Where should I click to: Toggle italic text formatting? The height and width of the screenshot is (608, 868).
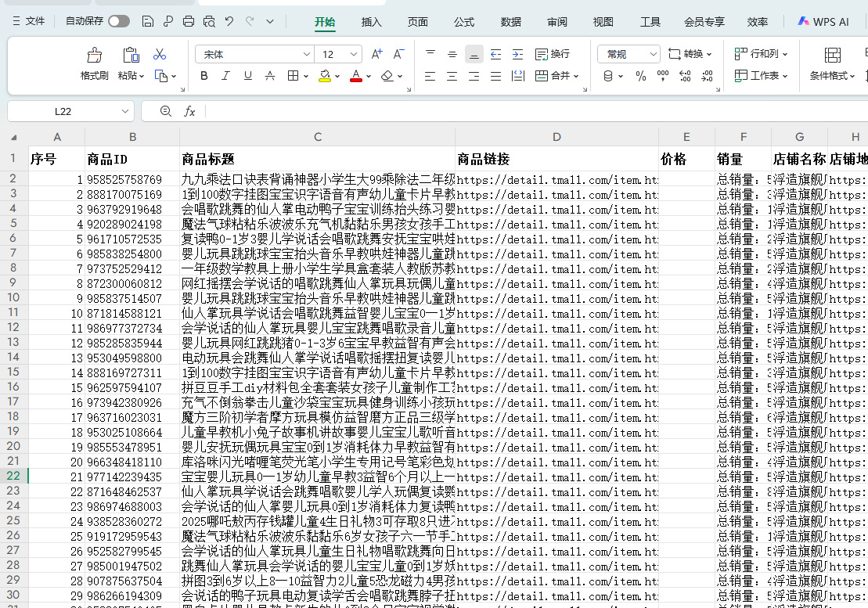click(226, 76)
